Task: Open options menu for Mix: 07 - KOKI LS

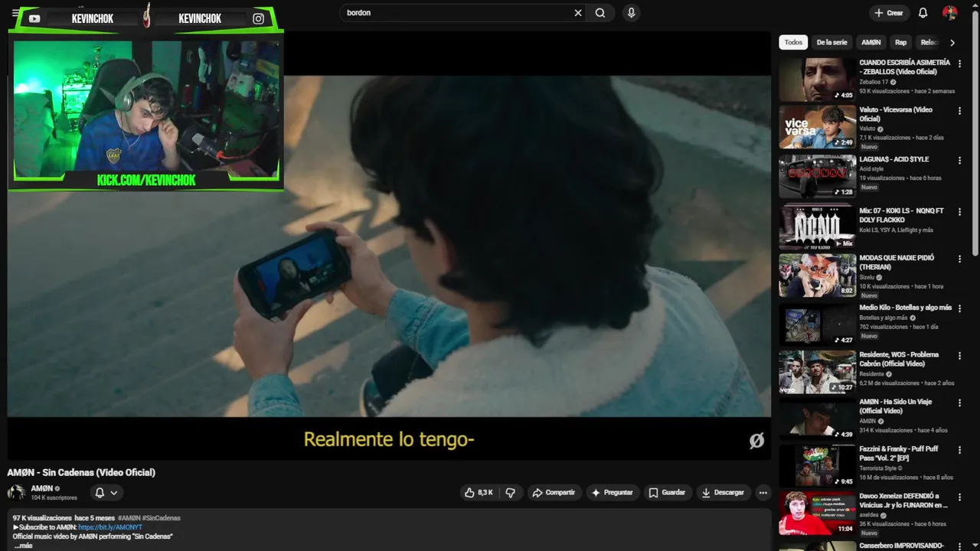Action: [x=959, y=212]
